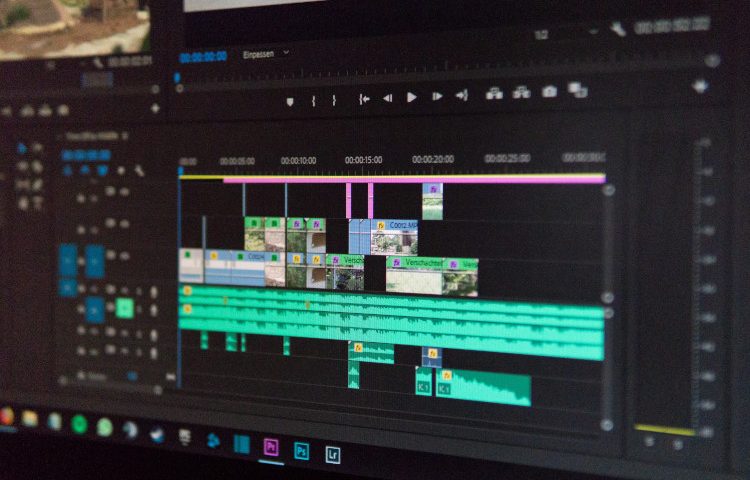Click the Comparison View button in the monitor

click(x=578, y=91)
